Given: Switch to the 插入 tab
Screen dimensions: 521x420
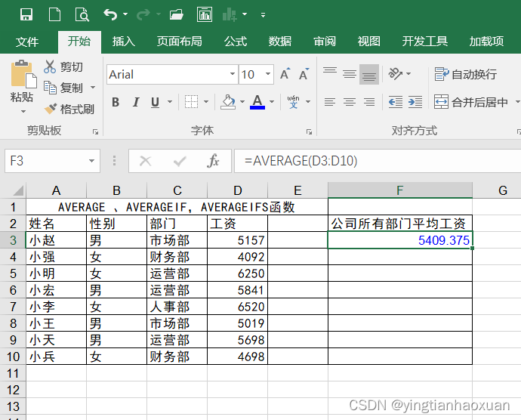Looking at the screenshot, I should pyautogui.click(x=123, y=42).
